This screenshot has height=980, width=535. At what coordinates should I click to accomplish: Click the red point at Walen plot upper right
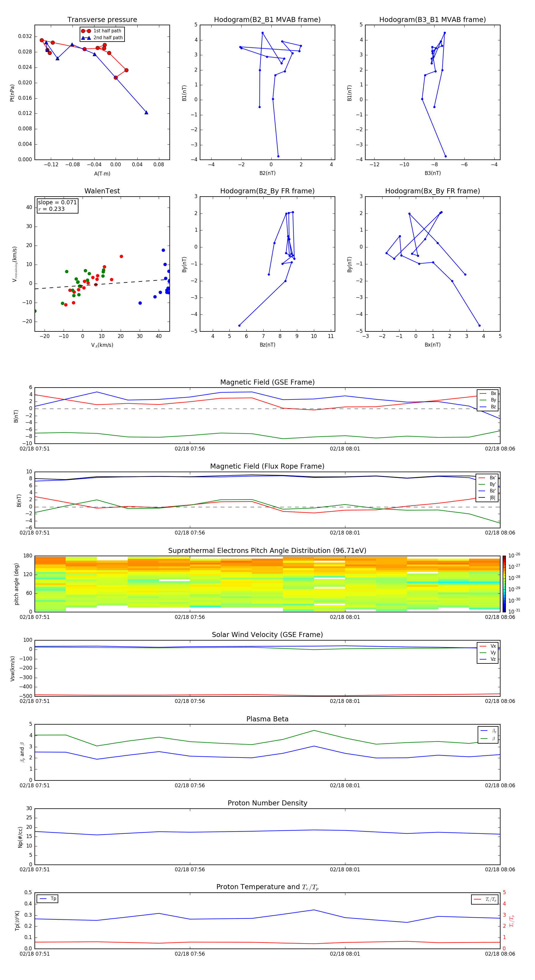coord(122,256)
